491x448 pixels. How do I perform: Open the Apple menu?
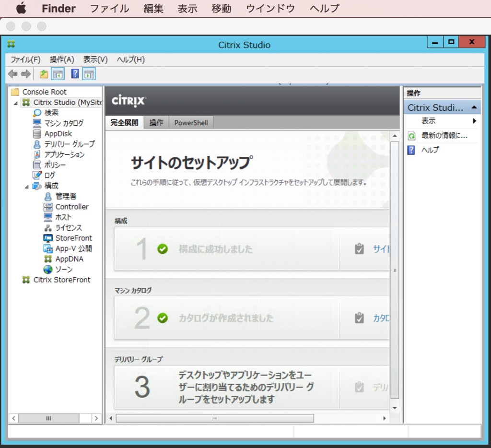pos(21,8)
